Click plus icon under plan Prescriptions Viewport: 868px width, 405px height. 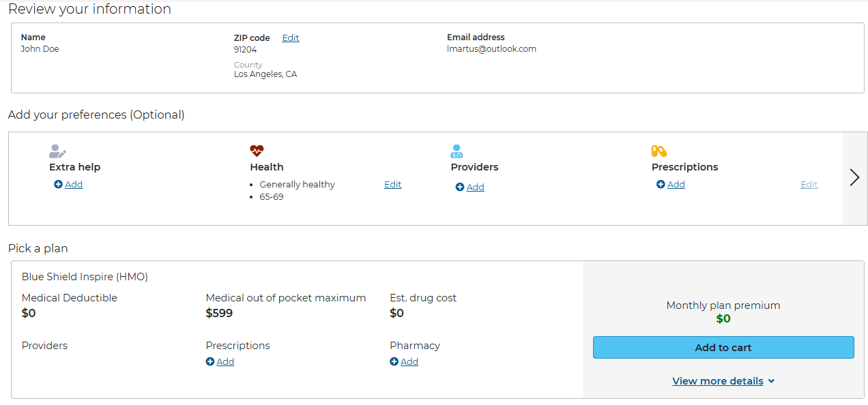click(x=209, y=362)
